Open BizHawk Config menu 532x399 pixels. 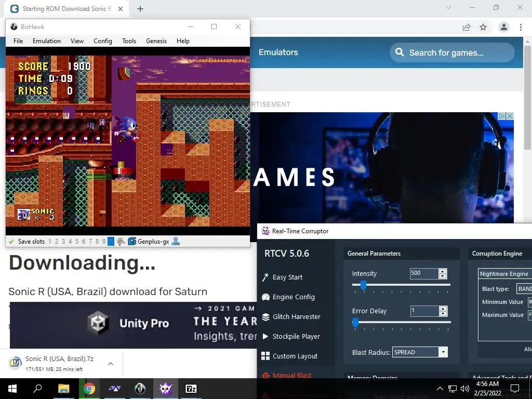click(x=103, y=41)
